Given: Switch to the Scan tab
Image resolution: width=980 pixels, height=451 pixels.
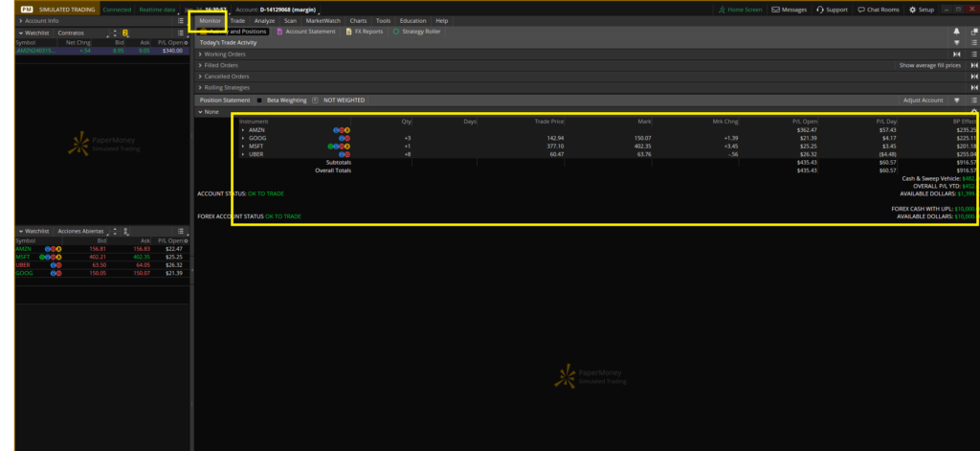Looking at the screenshot, I should (290, 21).
